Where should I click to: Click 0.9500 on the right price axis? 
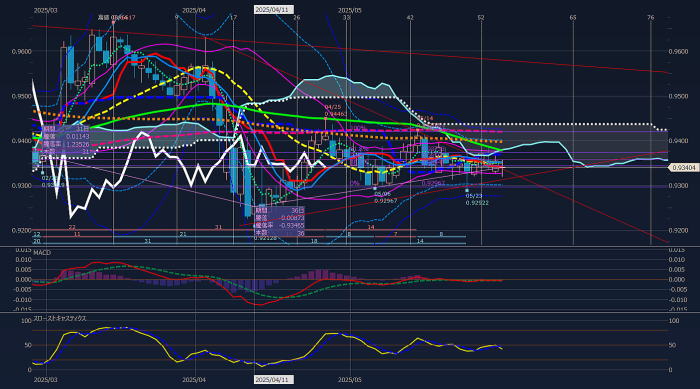[x=678, y=96]
